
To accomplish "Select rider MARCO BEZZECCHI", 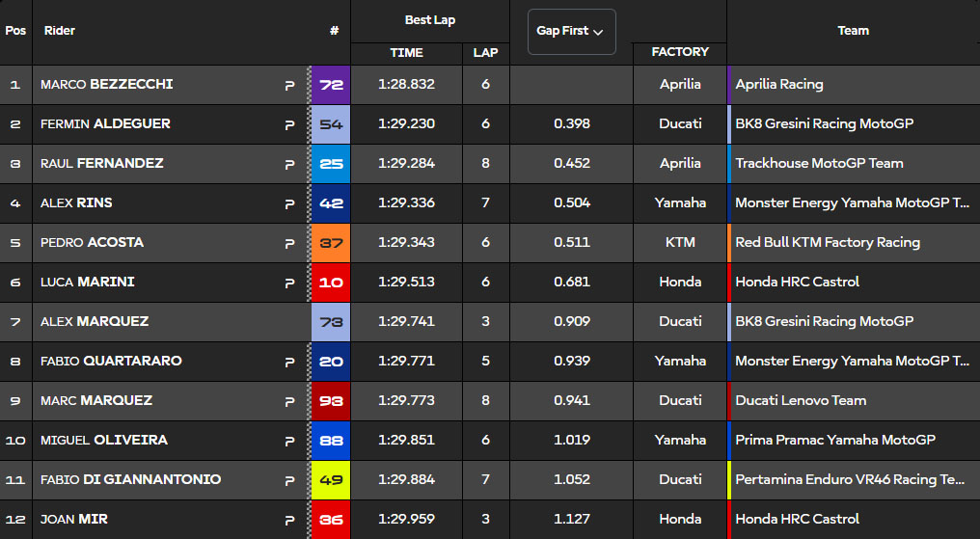I will 107,84.
